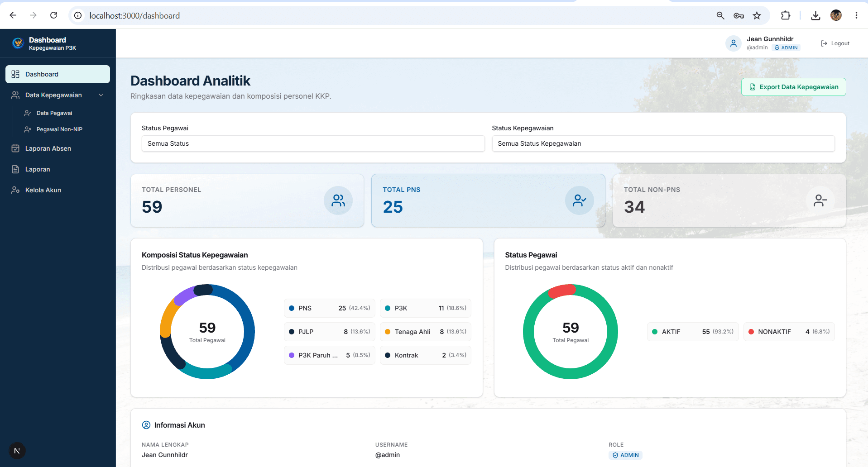Click the PNS blue legend dot
Viewport: 868px width, 467px height.
point(292,308)
